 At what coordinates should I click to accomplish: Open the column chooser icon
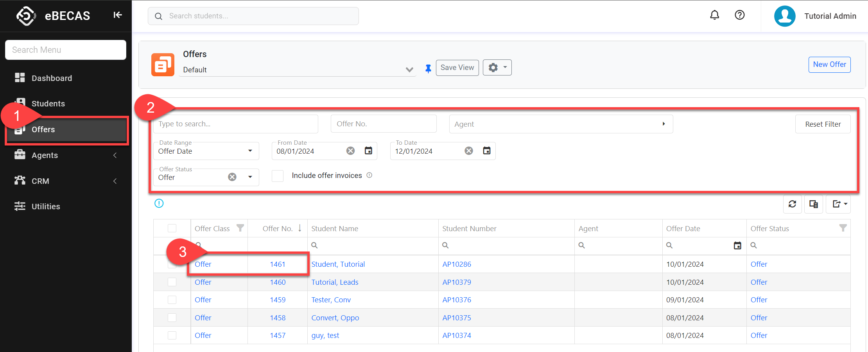tap(813, 204)
